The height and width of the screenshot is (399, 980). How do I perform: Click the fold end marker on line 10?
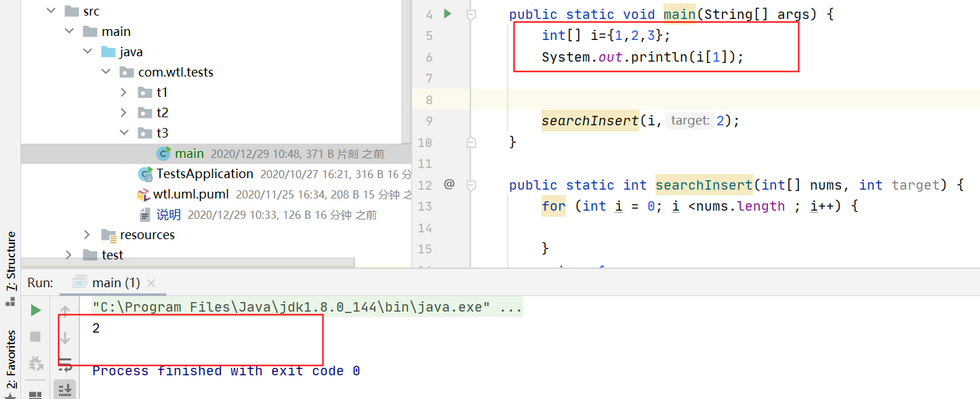pyautogui.click(x=472, y=142)
